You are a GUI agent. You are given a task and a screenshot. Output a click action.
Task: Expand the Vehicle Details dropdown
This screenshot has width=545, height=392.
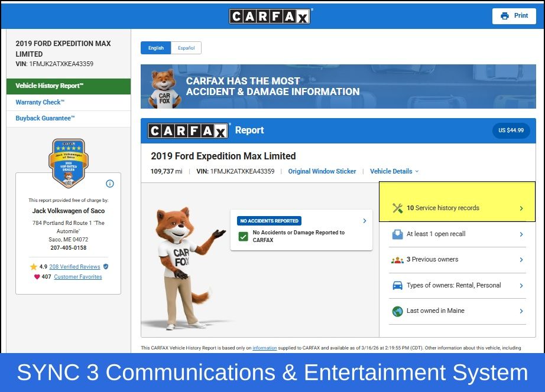(394, 171)
